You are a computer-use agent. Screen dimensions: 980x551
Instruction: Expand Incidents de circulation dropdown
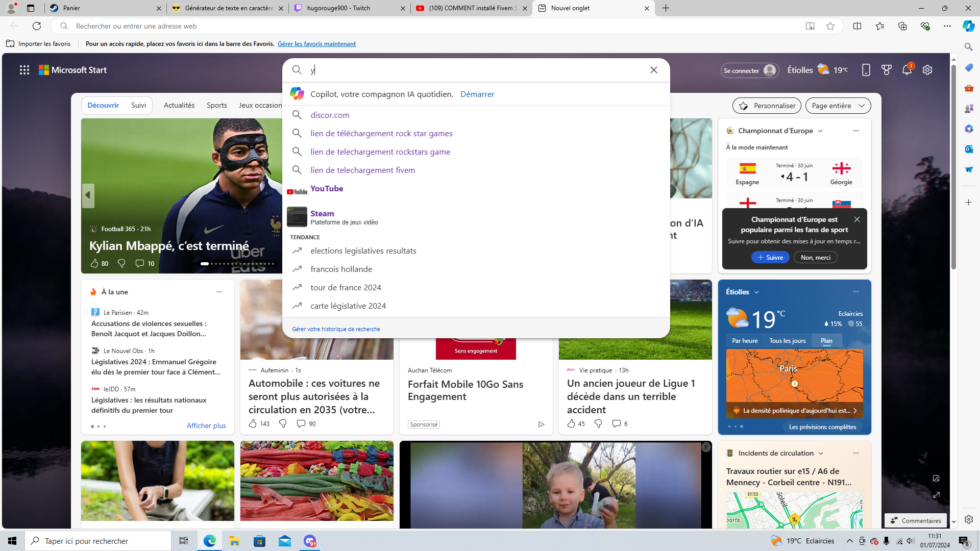[x=821, y=454]
